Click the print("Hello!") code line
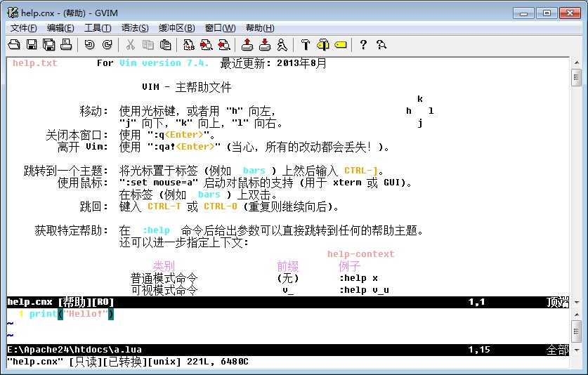 pos(71,314)
